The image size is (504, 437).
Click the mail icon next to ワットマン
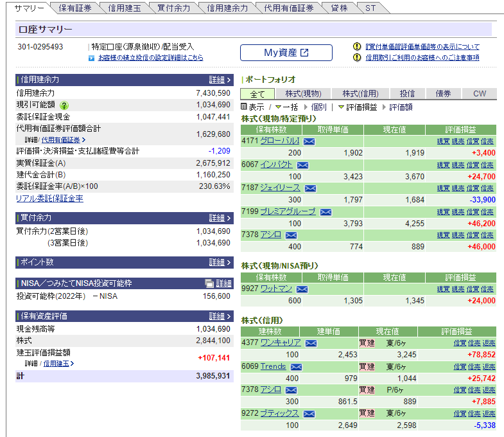(302, 289)
